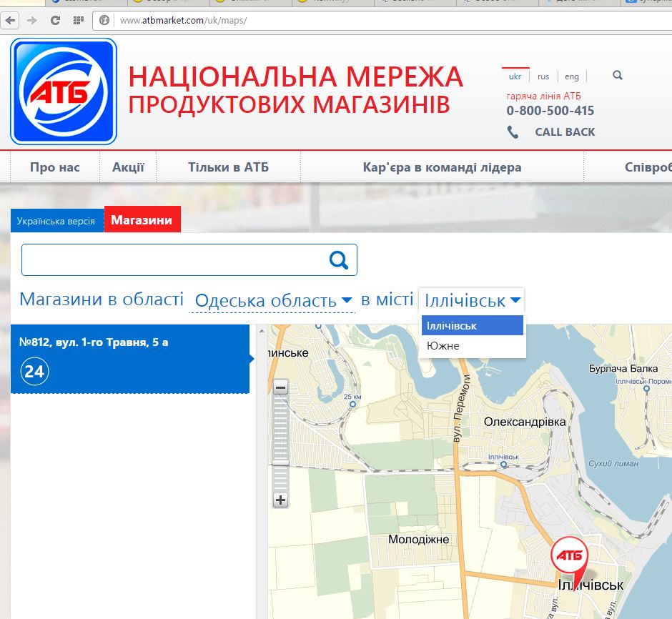Collapse the Іллічівськ city dropdown
The height and width of the screenshot is (619, 672).
click(x=472, y=300)
